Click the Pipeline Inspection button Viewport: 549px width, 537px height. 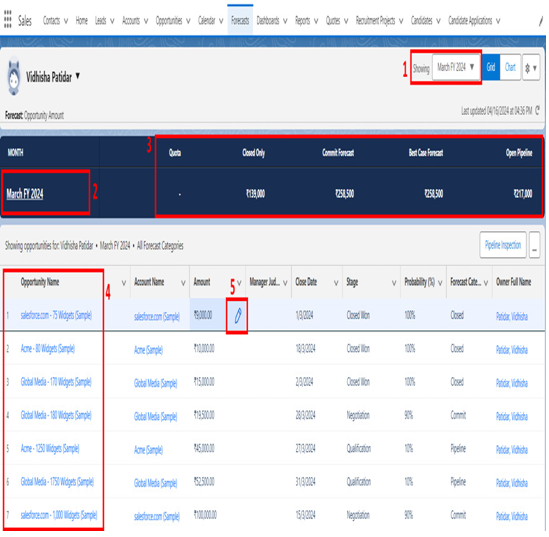(x=503, y=245)
